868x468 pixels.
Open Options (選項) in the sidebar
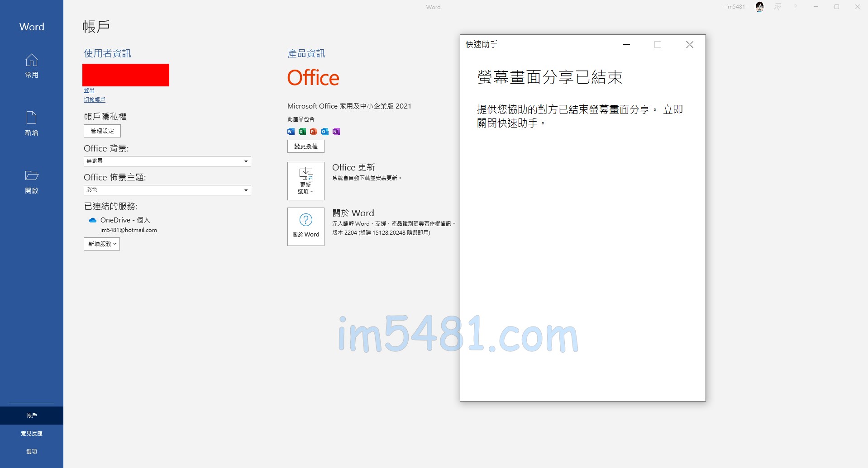click(32, 451)
